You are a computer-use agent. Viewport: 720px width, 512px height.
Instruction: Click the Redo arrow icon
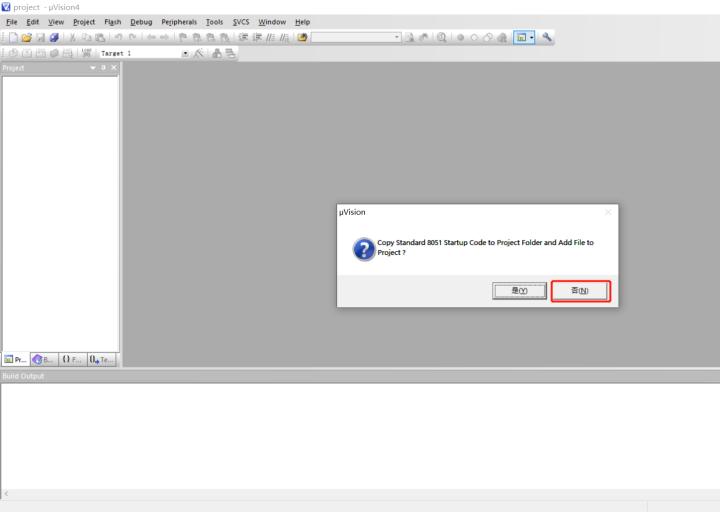[132, 38]
